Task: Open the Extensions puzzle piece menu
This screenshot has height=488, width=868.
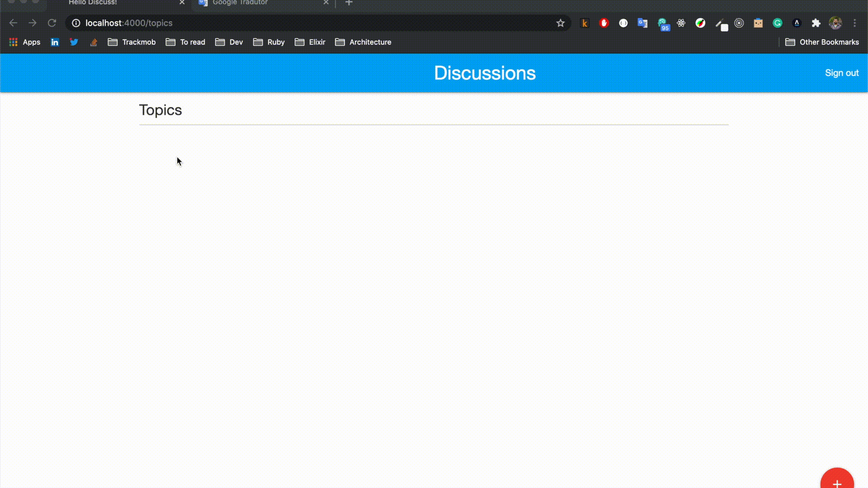Action: click(816, 23)
